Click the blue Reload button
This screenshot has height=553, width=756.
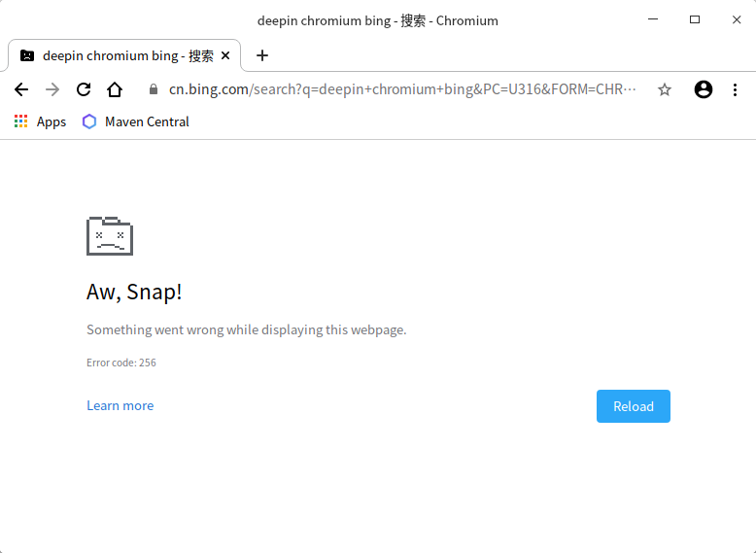coord(633,406)
